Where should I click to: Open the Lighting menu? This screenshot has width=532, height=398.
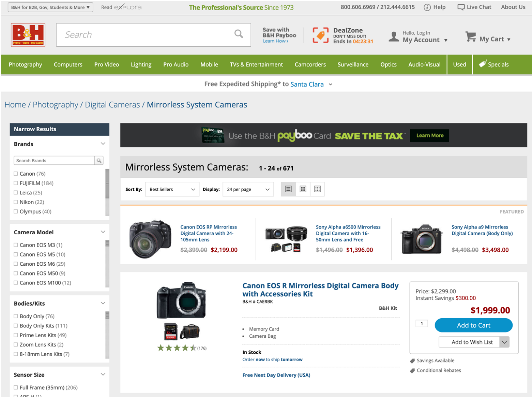point(141,65)
